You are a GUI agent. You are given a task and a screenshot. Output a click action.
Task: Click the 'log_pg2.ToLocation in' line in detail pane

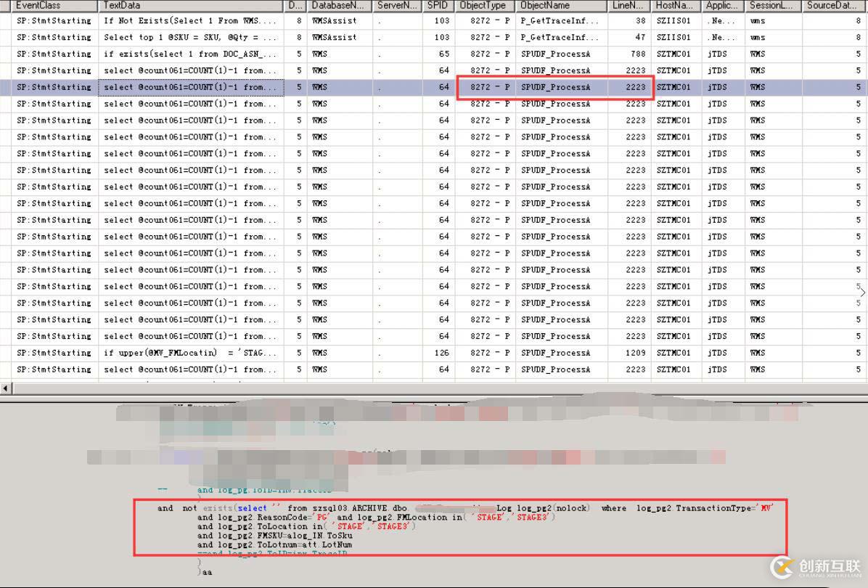pos(306,526)
